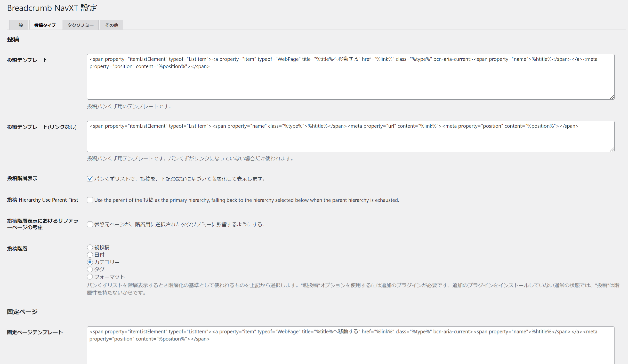Image resolution: width=628 pixels, height=364 pixels.
Task: Click the 投稿 section heading
Action: coord(13,39)
